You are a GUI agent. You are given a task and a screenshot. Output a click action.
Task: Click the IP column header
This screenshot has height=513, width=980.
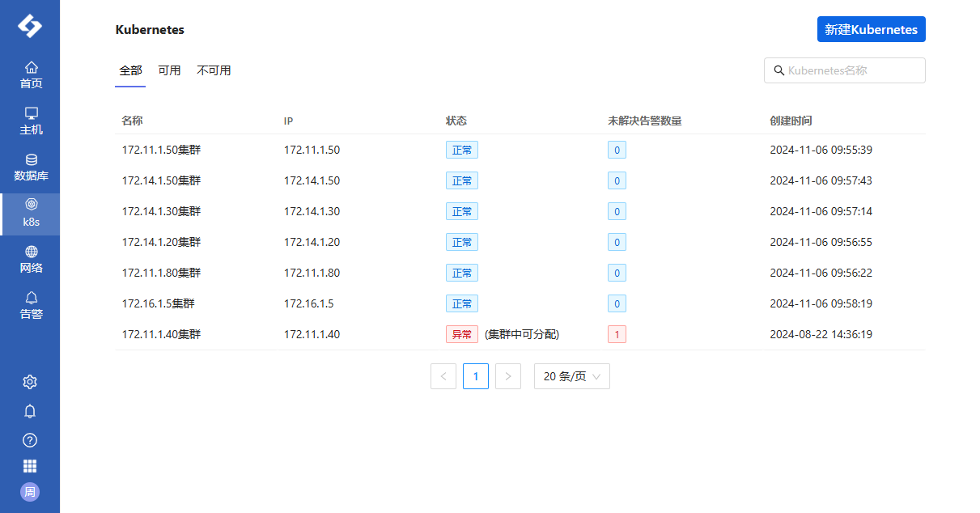288,121
